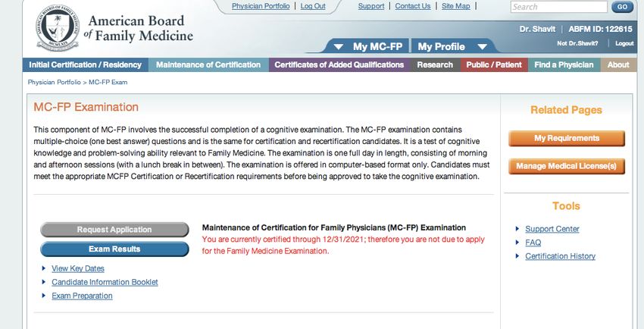Image resolution: width=644 pixels, height=329 pixels.
Task: View Exam Results
Action: click(x=114, y=249)
